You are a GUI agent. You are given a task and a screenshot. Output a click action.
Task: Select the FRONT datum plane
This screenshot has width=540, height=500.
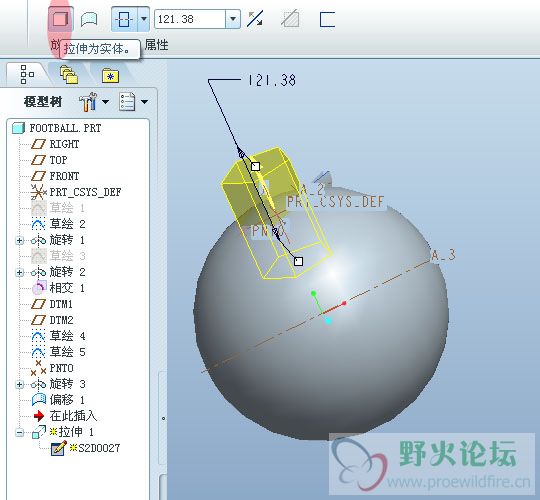64,176
